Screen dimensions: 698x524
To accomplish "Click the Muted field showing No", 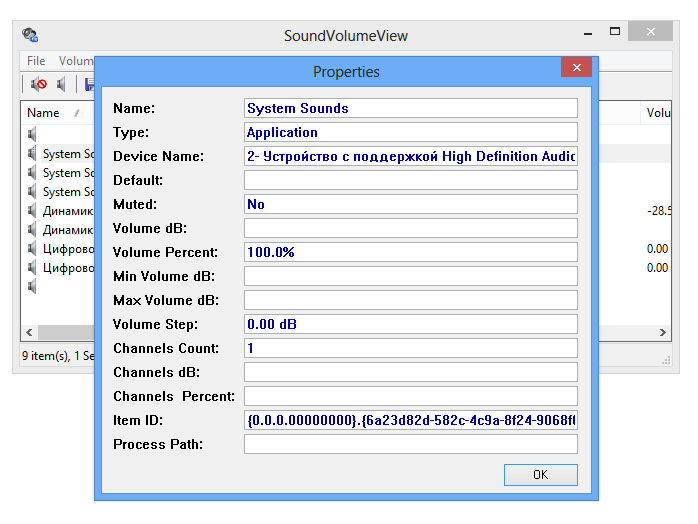I will [x=411, y=204].
